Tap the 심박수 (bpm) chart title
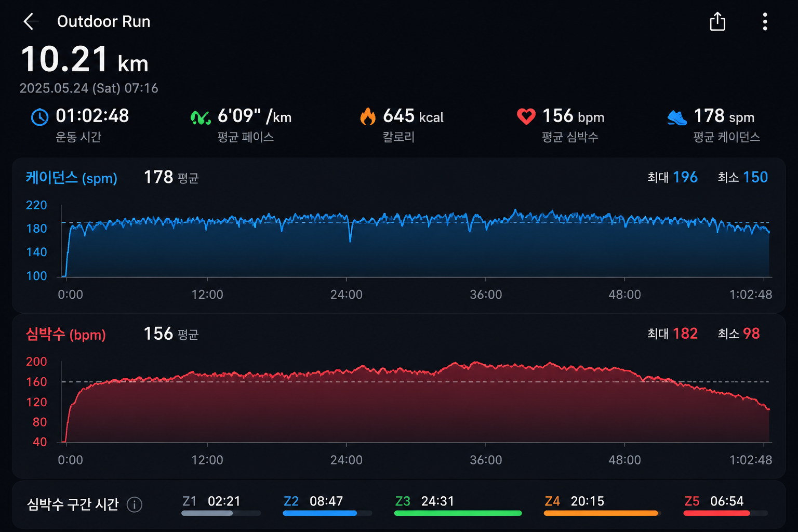The height and width of the screenshot is (532, 798). click(66, 334)
